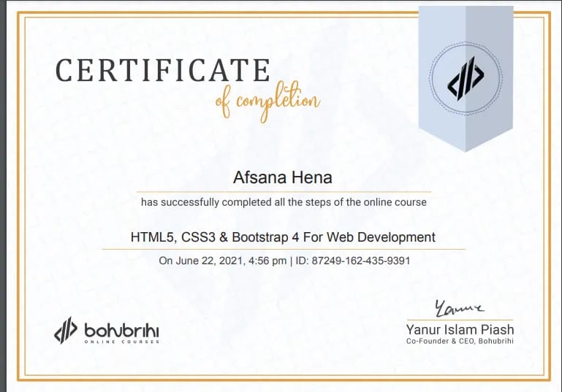Image resolution: width=562 pixels, height=392 pixels.
Task: Click 'Co-Founder & CEO, Bohubrihi' title
Action: tap(460, 341)
